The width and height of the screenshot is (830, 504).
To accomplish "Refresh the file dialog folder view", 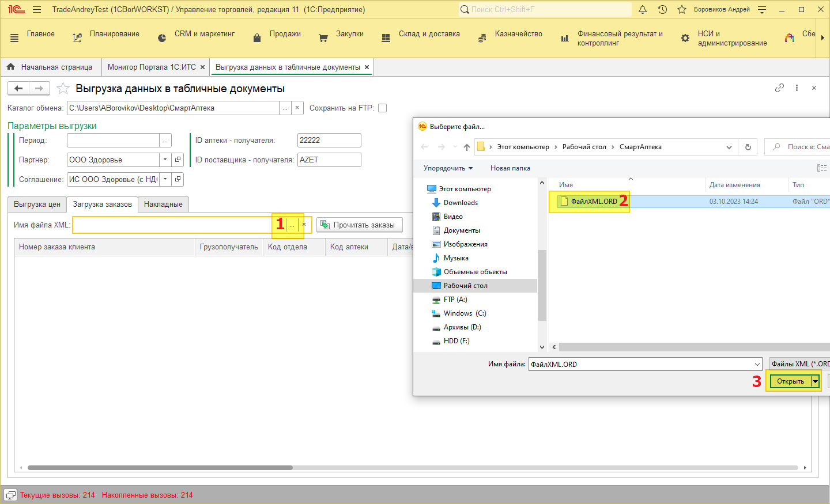I will coord(748,147).
